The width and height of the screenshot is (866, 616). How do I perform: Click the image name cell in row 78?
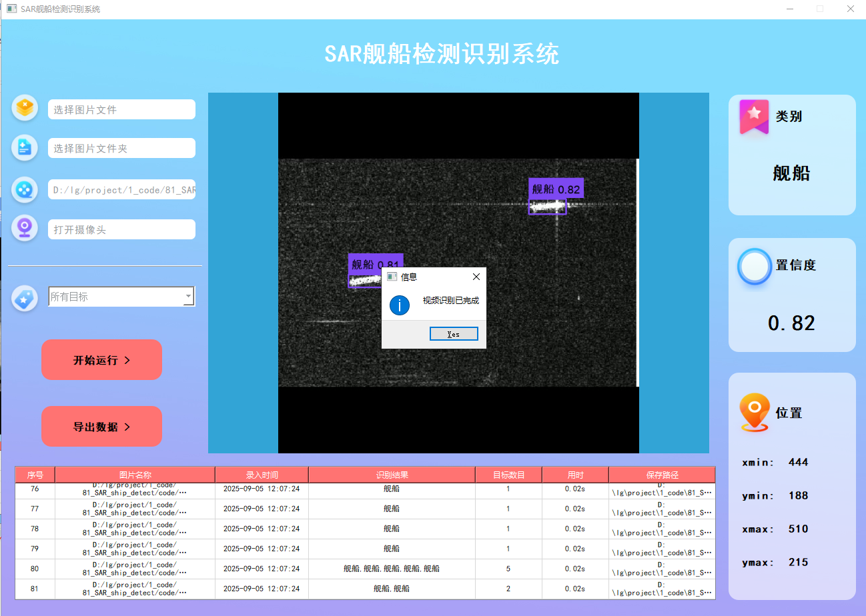point(135,529)
